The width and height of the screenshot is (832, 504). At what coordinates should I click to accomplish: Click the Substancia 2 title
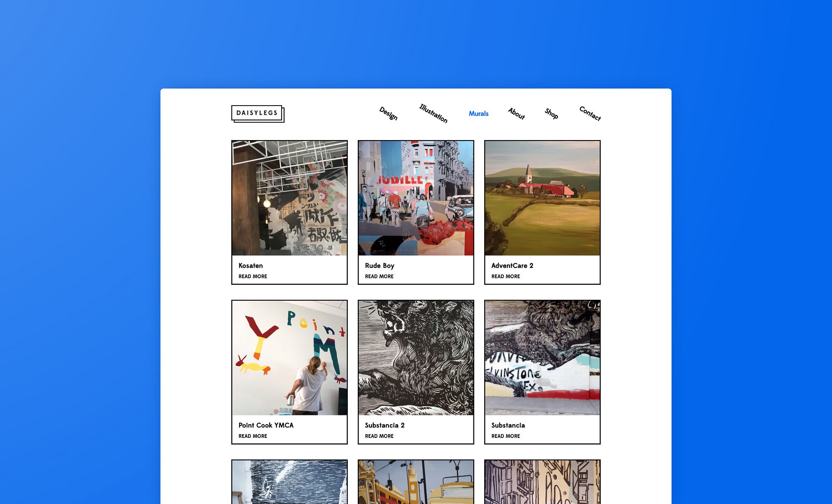click(x=384, y=425)
